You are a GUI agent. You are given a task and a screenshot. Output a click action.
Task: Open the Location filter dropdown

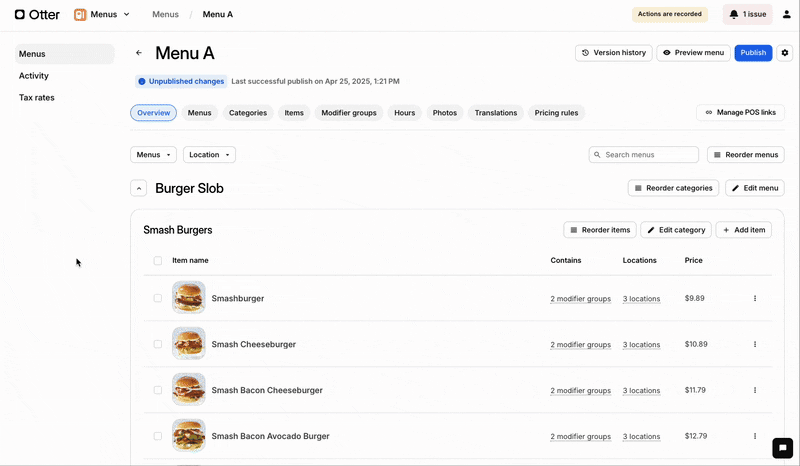tap(209, 155)
